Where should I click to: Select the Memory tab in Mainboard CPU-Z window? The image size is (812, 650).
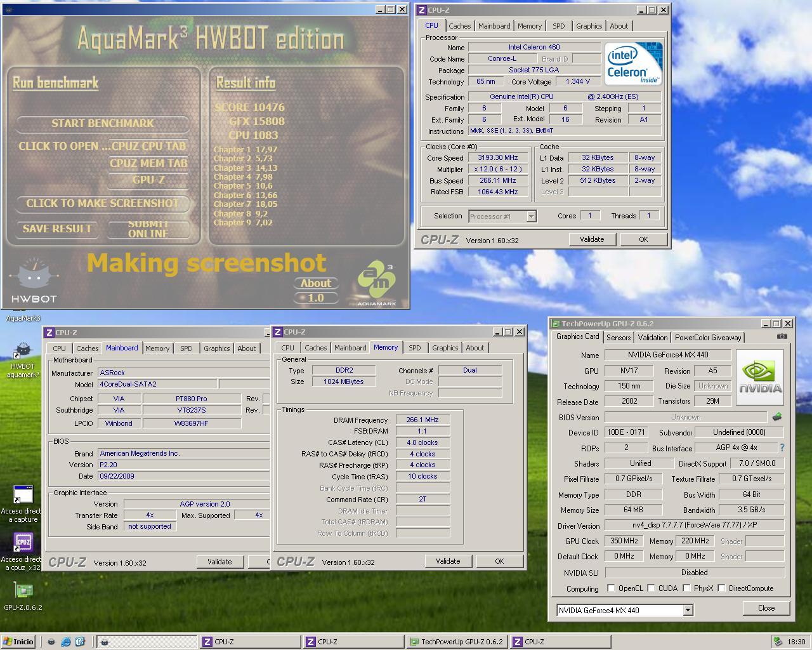(x=157, y=348)
